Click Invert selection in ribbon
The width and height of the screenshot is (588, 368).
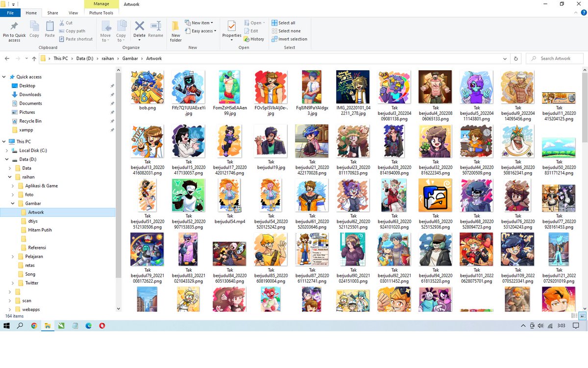coord(289,39)
